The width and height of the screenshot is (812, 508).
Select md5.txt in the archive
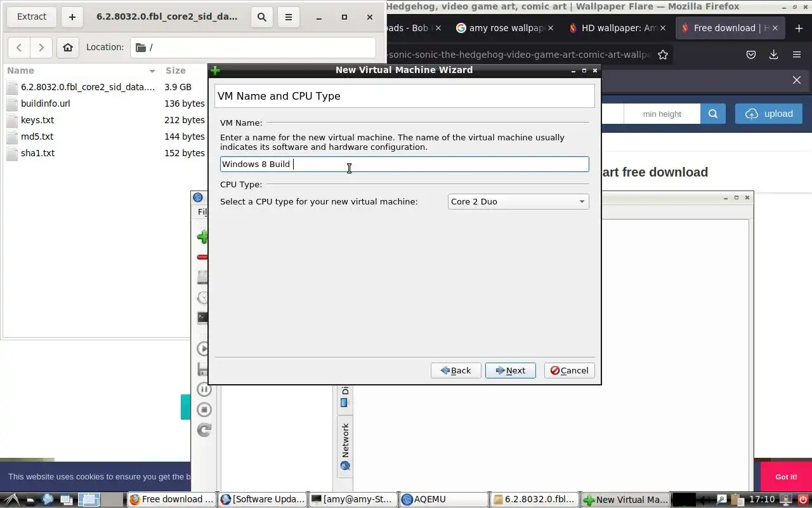pyautogui.click(x=37, y=137)
